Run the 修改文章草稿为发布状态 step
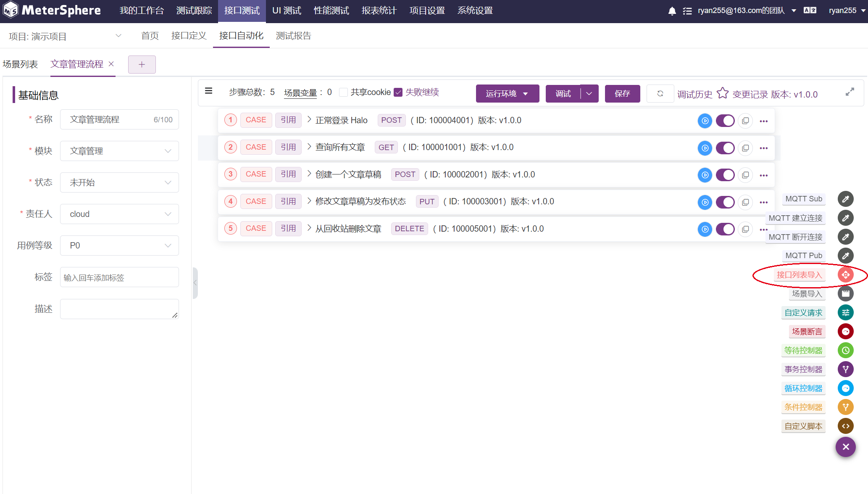 point(705,202)
